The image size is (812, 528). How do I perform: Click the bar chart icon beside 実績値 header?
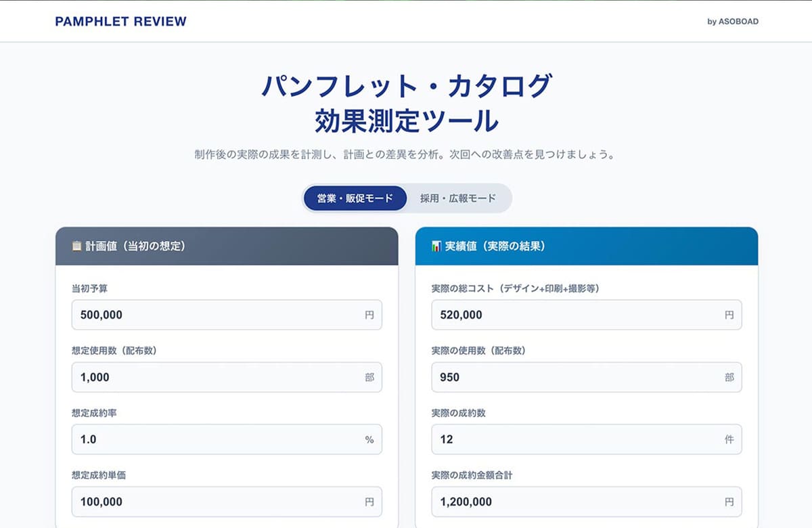pyautogui.click(x=436, y=246)
